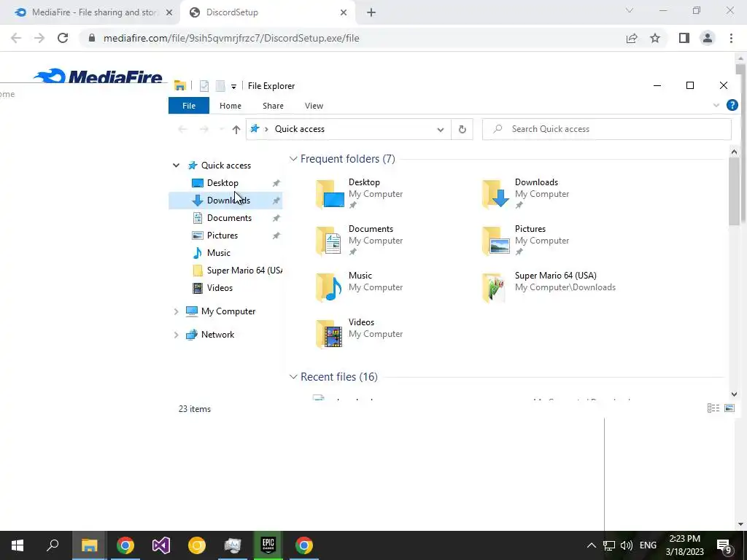Share this page from Chrome toolbar
Screen dimensions: 747x560
click(x=632, y=38)
